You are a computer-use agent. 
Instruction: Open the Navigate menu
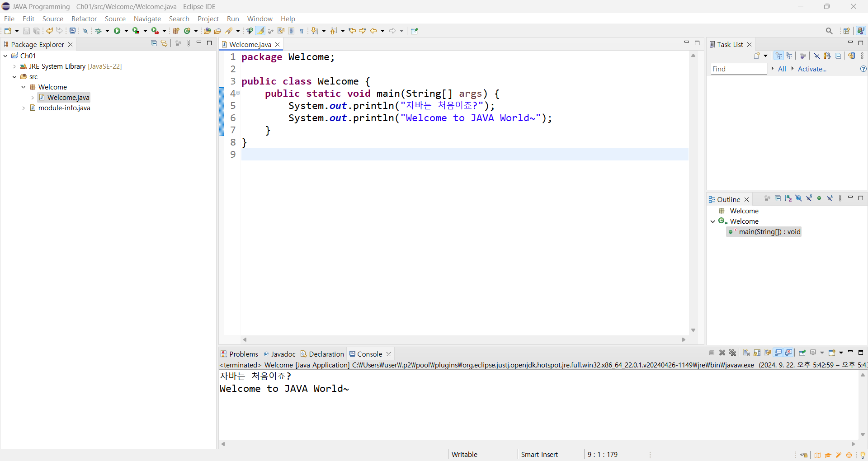[147, 19]
